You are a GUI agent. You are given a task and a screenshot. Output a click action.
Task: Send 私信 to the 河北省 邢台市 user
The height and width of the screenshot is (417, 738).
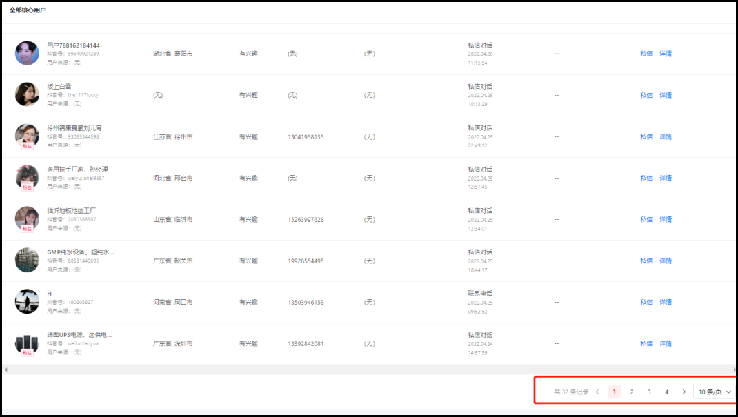[646, 178]
